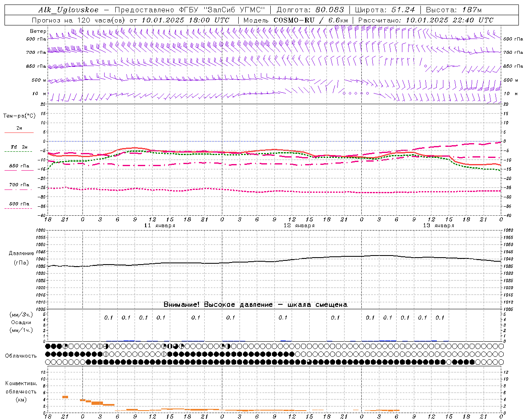Click the 11 января date label
The height and width of the screenshot is (420, 525).
point(160,226)
